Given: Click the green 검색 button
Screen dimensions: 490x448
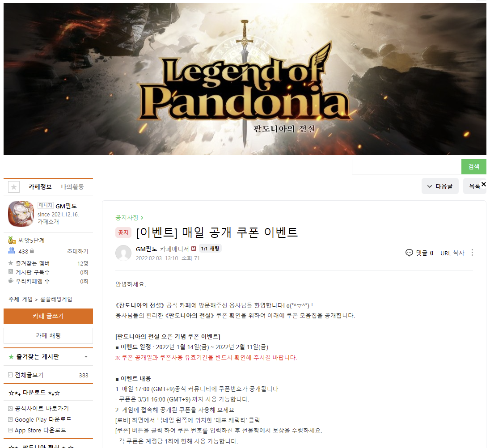Looking at the screenshot, I should click(474, 166).
